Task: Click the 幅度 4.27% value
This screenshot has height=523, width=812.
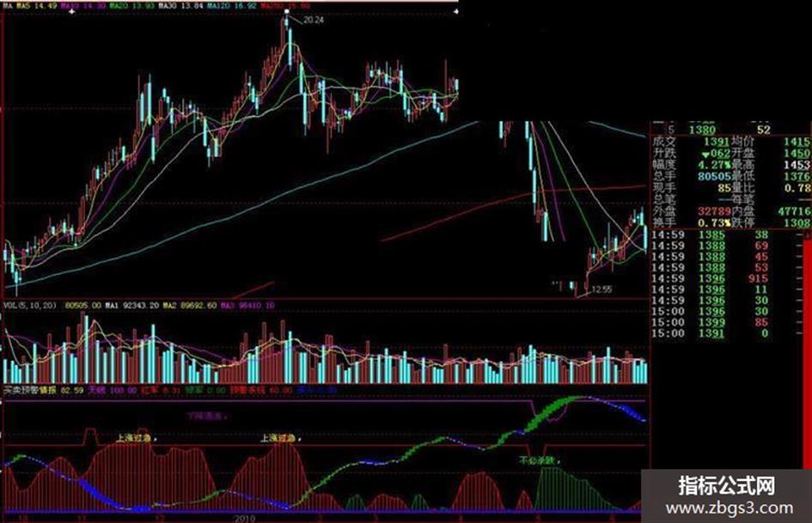Action: 713,165
